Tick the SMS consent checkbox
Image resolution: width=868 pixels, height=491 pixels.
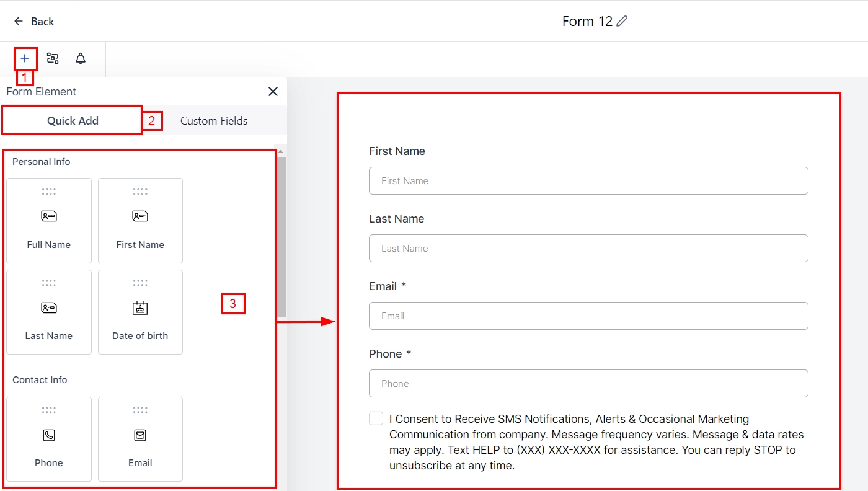(x=376, y=418)
